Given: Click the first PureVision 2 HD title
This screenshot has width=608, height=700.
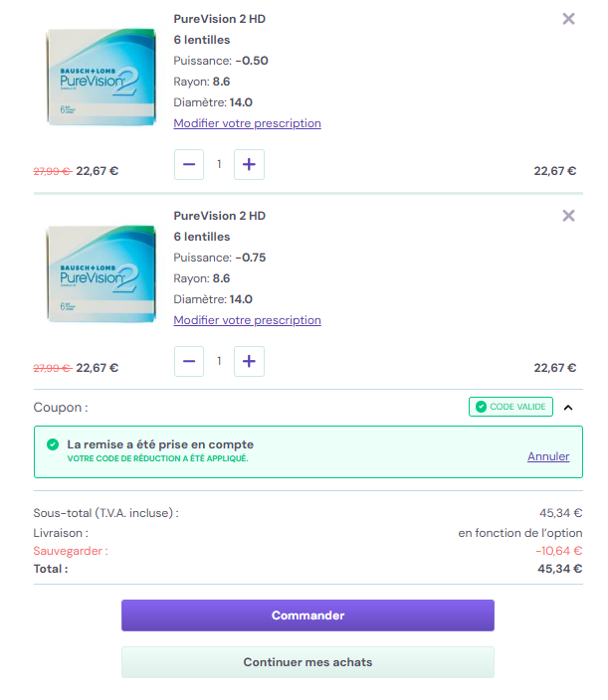Looking at the screenshot, I should tap(219, 19).
